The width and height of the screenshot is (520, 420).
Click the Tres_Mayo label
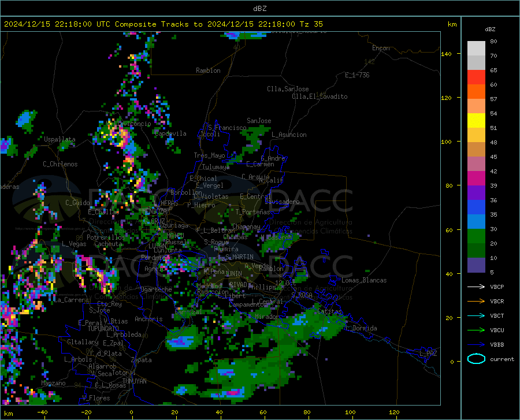point(209,155)
